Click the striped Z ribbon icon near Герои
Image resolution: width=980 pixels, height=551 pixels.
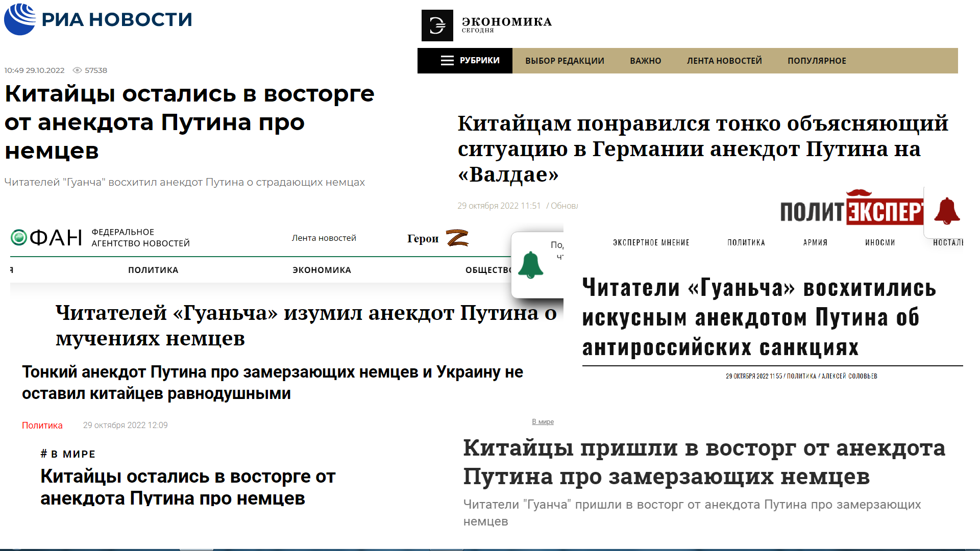coord(457,238)
